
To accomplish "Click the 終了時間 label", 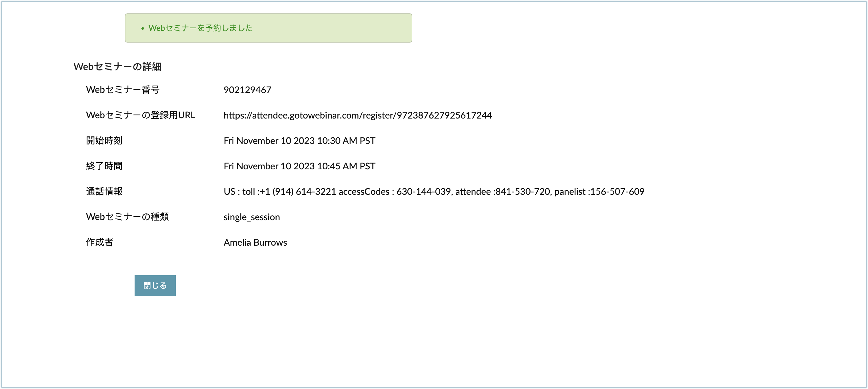I will tap(104, 166).
